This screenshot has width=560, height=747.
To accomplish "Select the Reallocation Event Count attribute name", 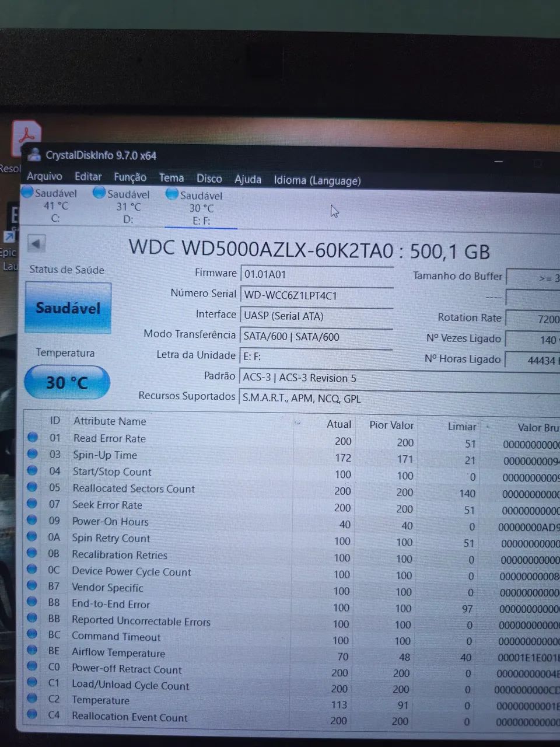I will 129,717.
